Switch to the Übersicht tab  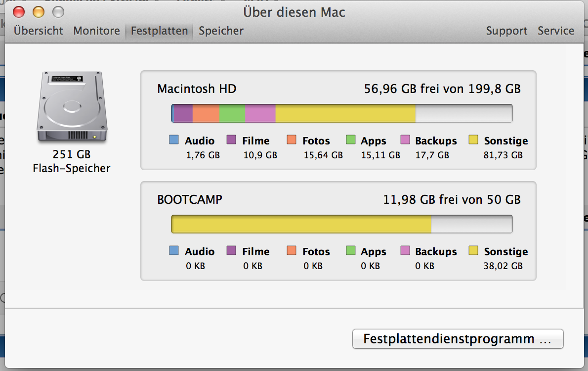pyautogui.click(x=39, y=31)
